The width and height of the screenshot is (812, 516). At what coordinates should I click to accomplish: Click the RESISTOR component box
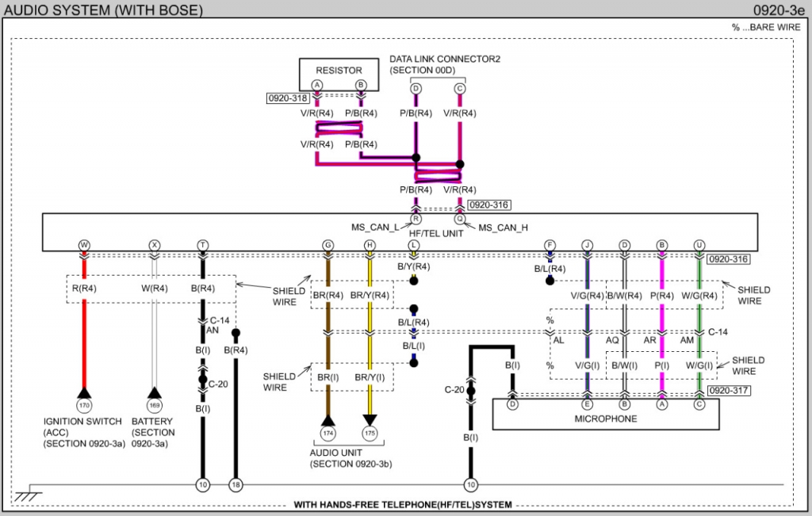pos(339,75)
